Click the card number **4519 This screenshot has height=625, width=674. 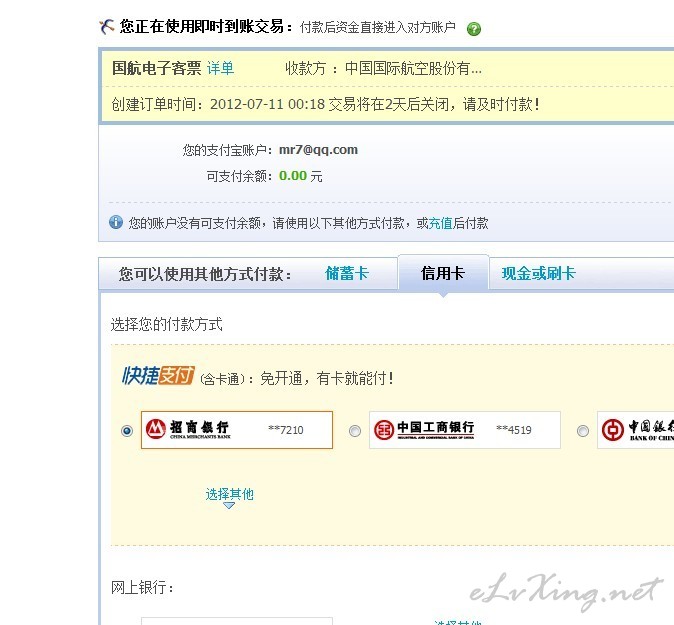pyautogui.click(x=514, y=430)
